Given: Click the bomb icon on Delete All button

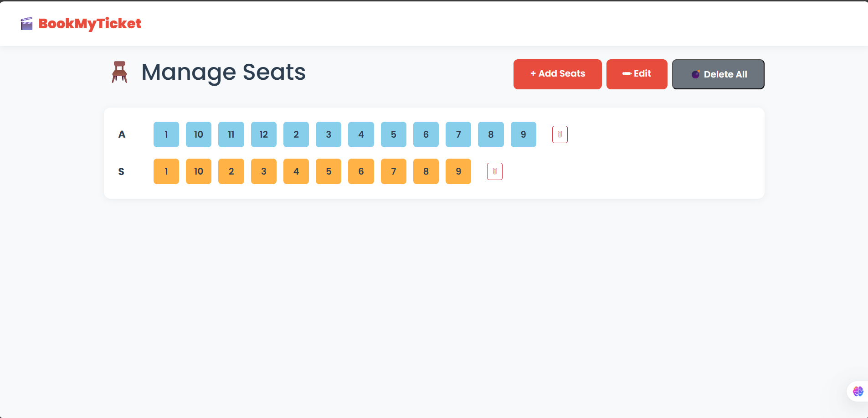Looking at the screenshot, I should [x=695, y=74].
